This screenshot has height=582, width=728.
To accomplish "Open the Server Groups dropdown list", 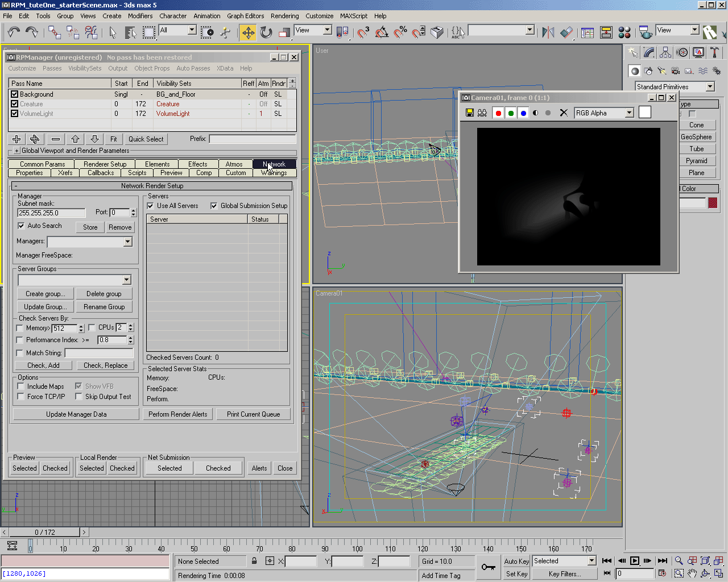I will tap(126, 280).
